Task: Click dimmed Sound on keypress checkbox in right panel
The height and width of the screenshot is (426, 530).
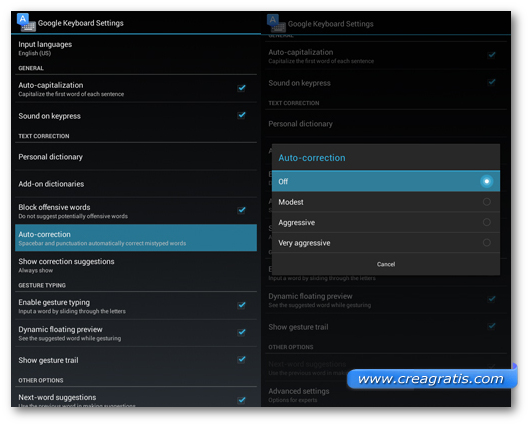Action: click(492, 82)
